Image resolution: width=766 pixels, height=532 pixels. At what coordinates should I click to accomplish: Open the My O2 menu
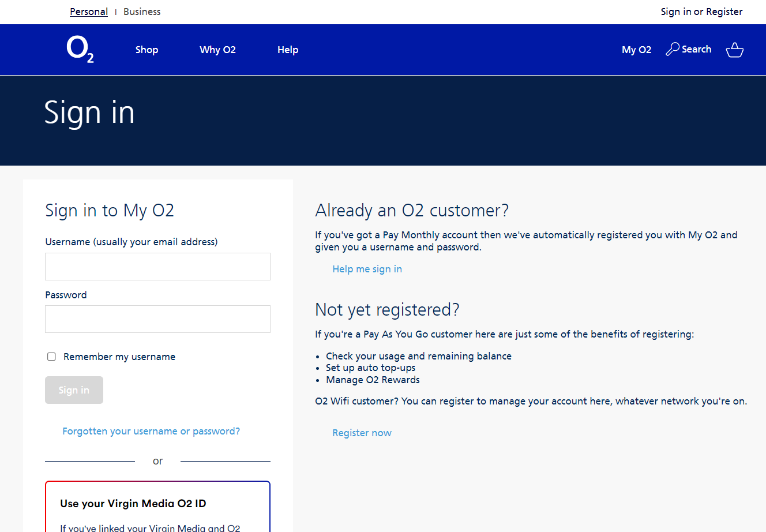(636, 50)
